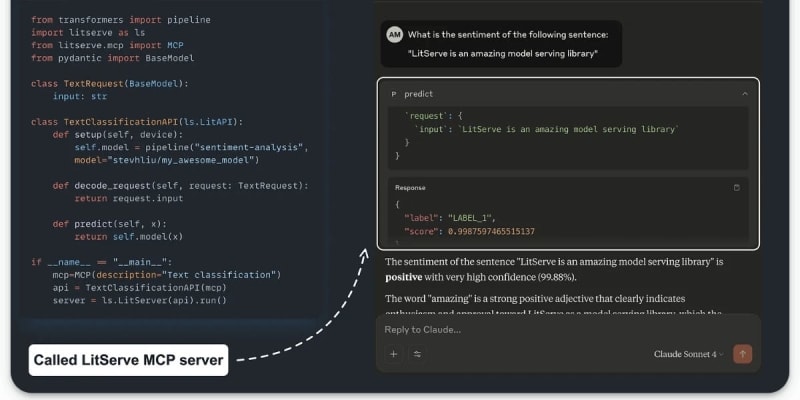Click the Response section label

pyautogui.click(x=409, y=187)
